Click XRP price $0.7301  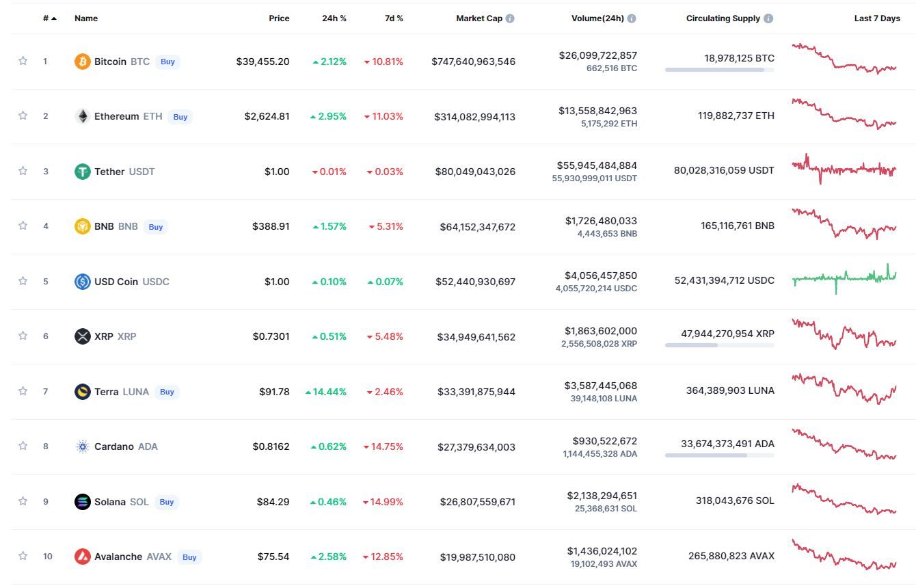pos(271,336)
